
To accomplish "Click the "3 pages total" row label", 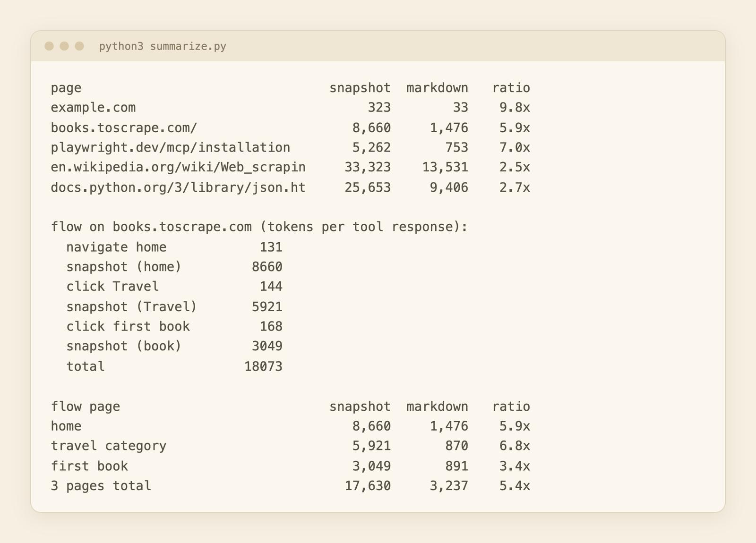I will pos(101,486).
